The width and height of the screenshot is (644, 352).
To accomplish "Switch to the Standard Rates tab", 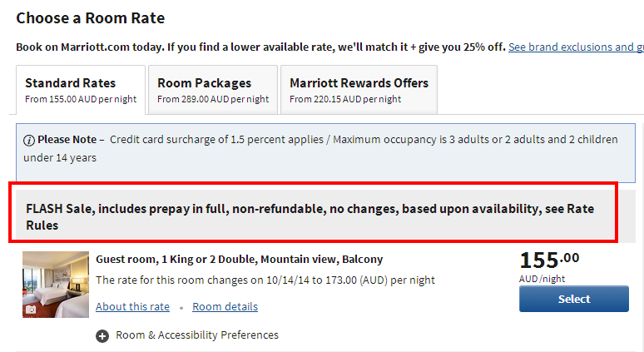I will 81,90.
